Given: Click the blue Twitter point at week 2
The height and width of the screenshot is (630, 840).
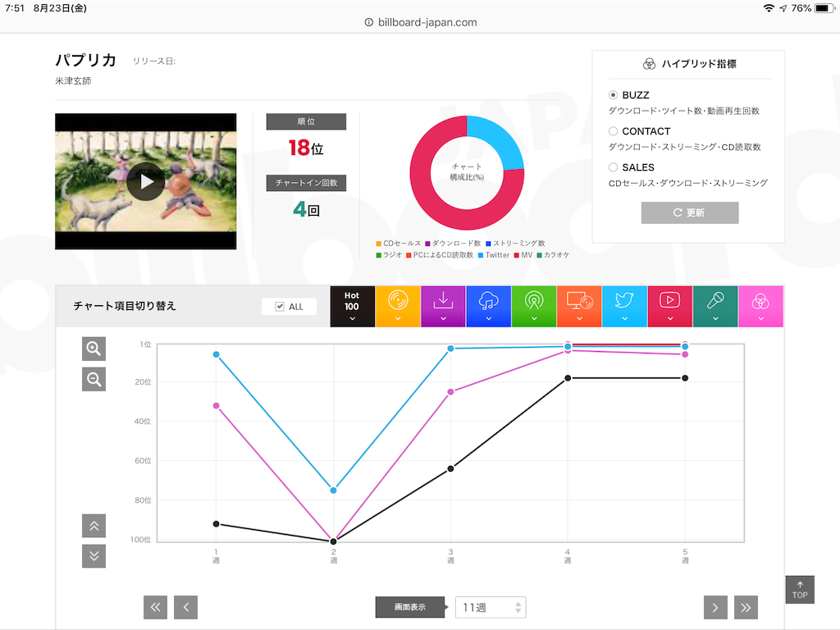Looking at the screenshot, I should pos(333,491).
